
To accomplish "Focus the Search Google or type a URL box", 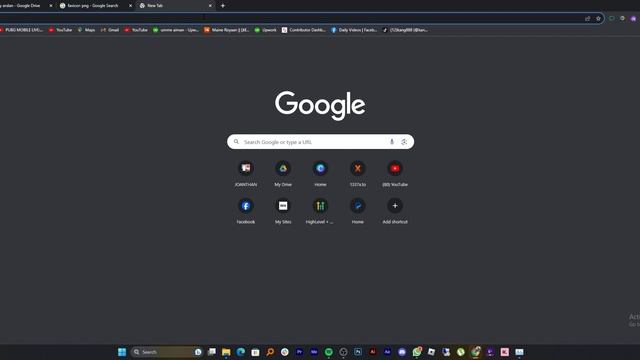I will (320, 142).
